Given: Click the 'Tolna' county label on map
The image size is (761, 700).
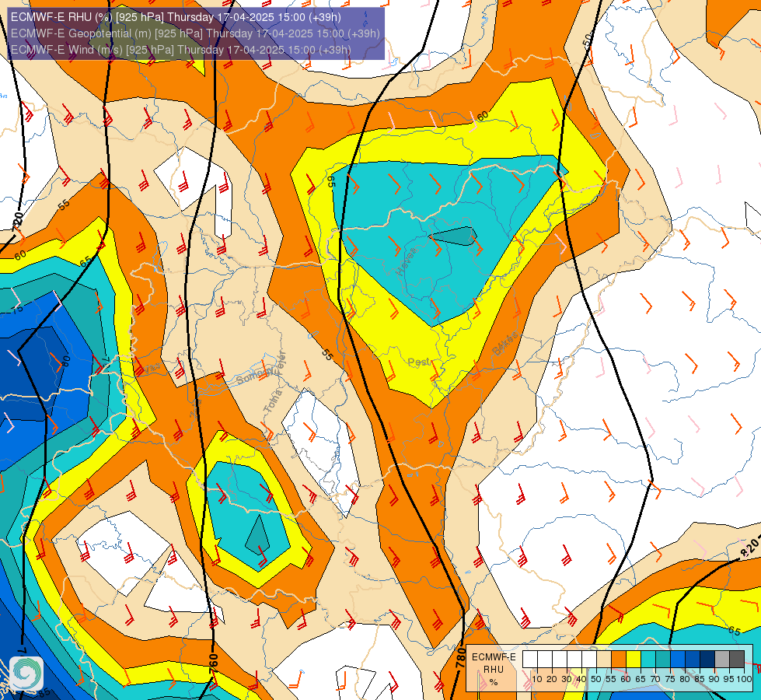Looking at the screenshot, I should point(273,402).
